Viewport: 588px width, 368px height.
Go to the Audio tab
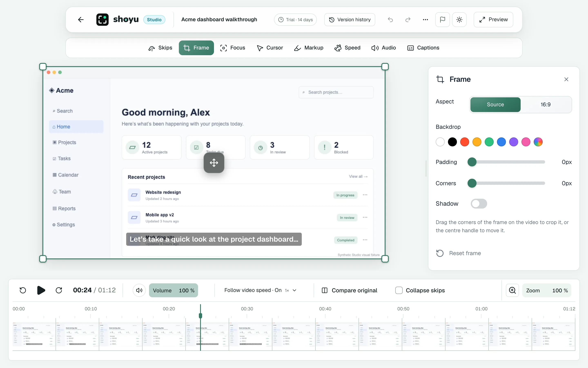[x=383, y=48]
